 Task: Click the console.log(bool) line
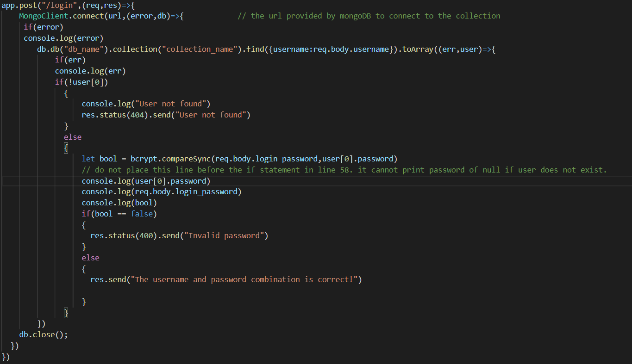[x=119, y=203]
